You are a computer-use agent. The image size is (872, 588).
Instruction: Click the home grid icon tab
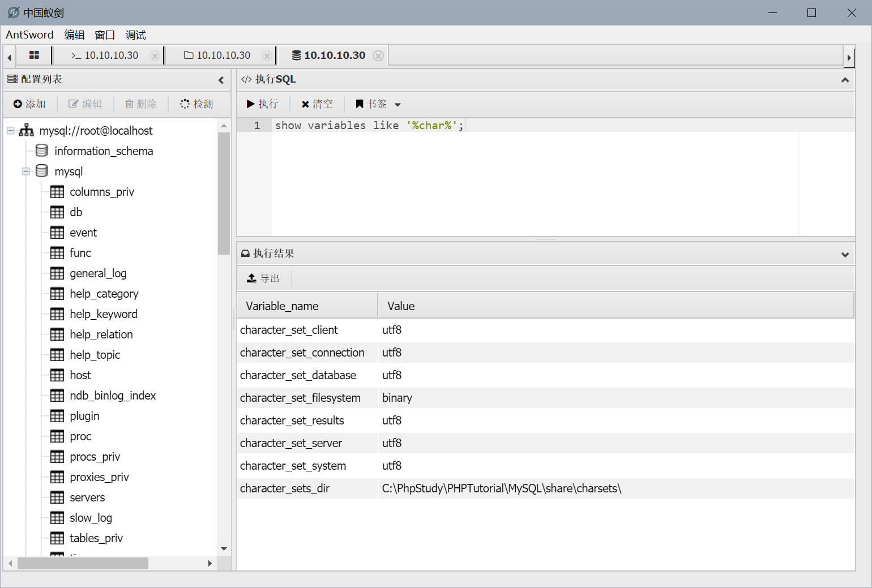point(34,55)
